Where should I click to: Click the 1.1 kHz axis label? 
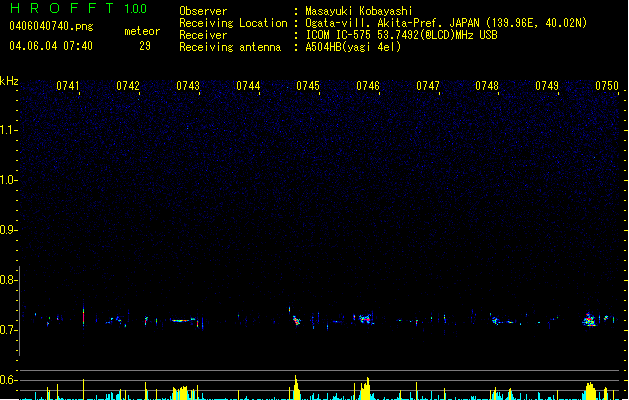[x=8, y=130]
